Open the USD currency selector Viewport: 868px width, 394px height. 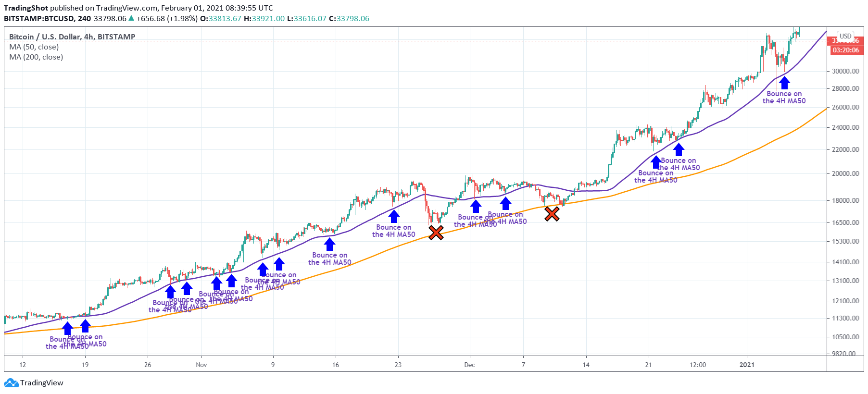(x=845, y=36)
